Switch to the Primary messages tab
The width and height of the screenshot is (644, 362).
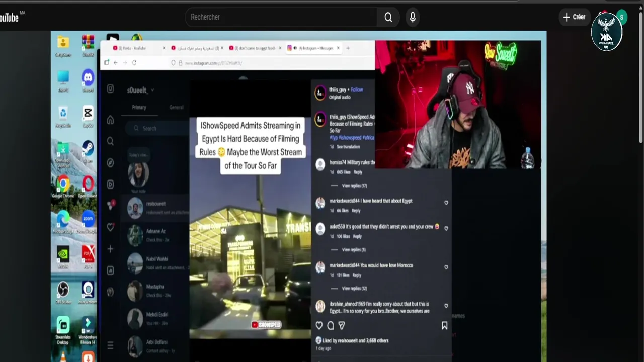pos(139,107)
